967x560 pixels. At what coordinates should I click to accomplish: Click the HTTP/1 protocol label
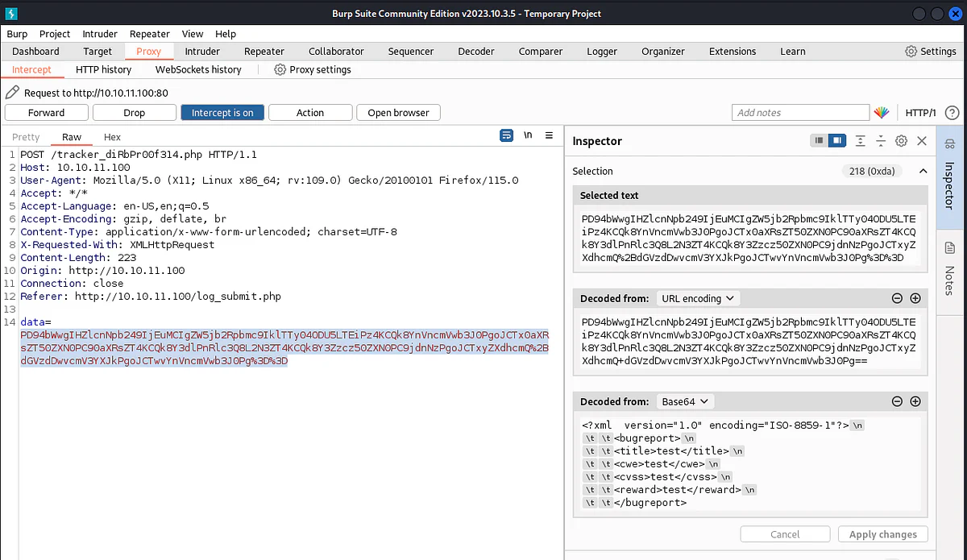point(921,113)
